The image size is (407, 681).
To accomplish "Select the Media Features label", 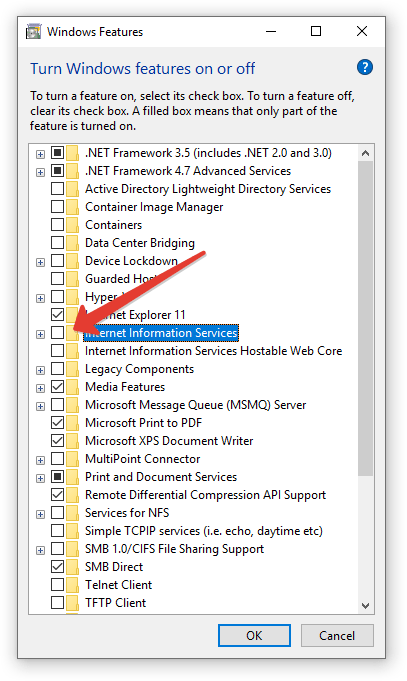I will point(125,387).
